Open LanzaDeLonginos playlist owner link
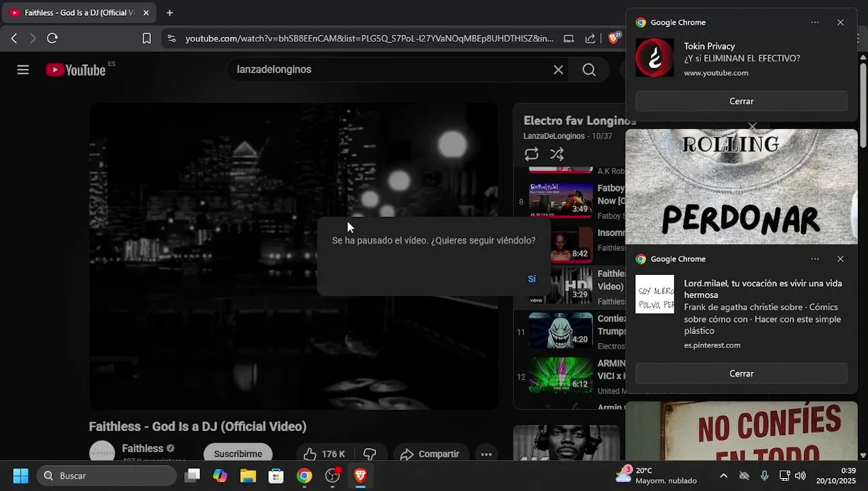The image size is (868, 491). (x=554, y=136)
